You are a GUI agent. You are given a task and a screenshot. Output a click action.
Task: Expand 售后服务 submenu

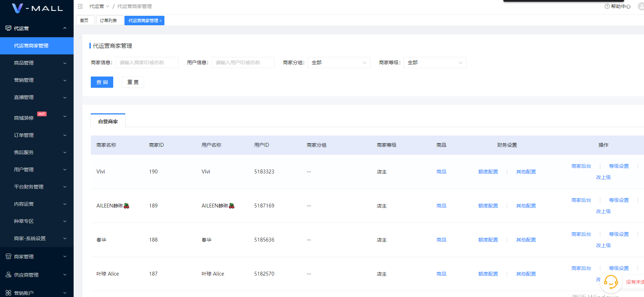coord(65,152)
